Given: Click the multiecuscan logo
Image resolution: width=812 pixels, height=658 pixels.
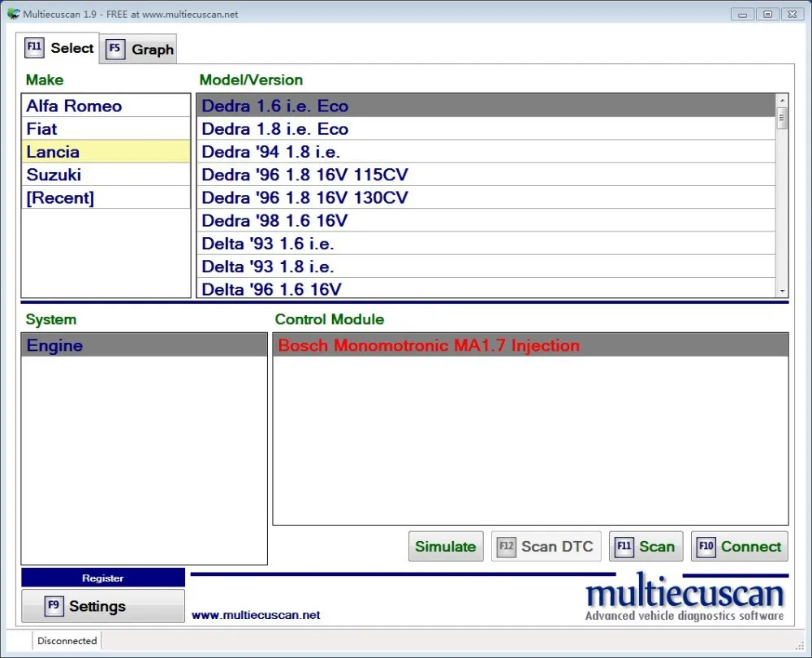Looking at the screenshot, I should pyautogui.click(x=685, y=595).
